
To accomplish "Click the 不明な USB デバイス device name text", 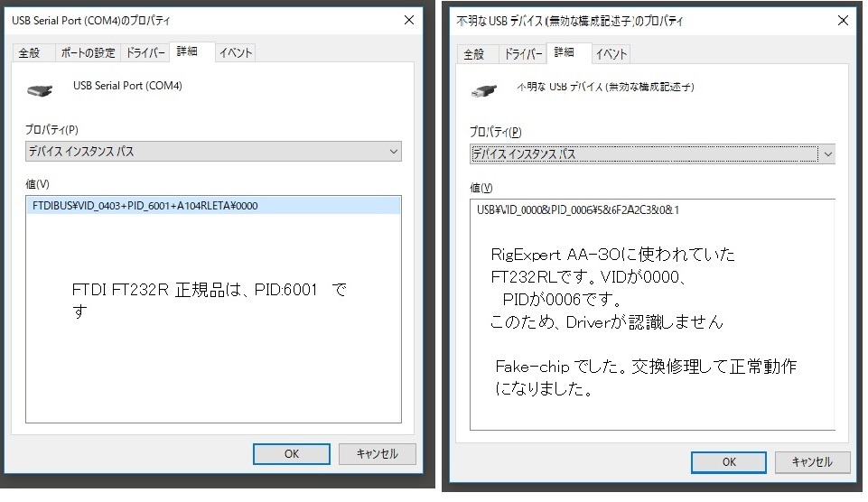I will click(605, 87).
